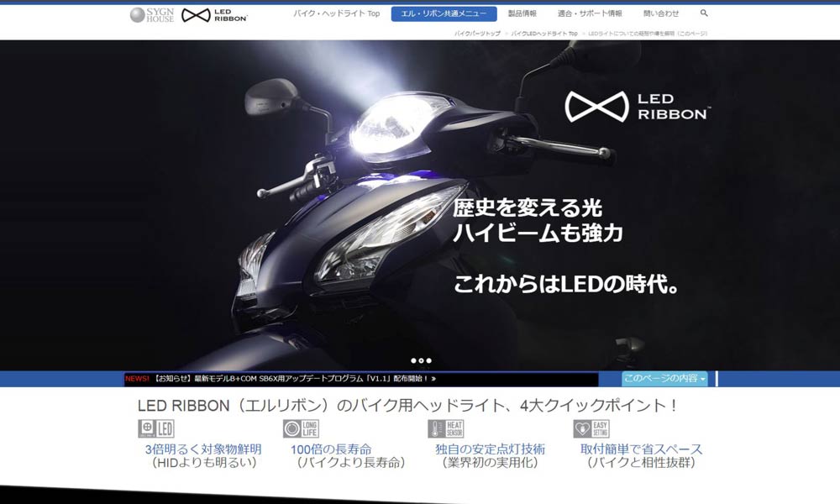
Task: Open 3倍明るく対象物鮮明 link
Action: pyautogui.click(x=203, y=449)
